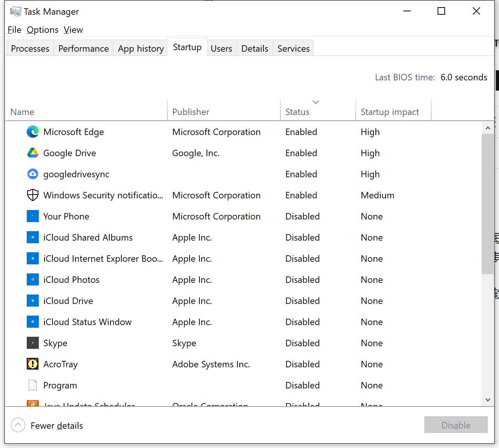The height and width of the screenshot is (448, 499).
Task: Click iCloud Drive's Apple Inc. publisher
Action: [192, 301]
